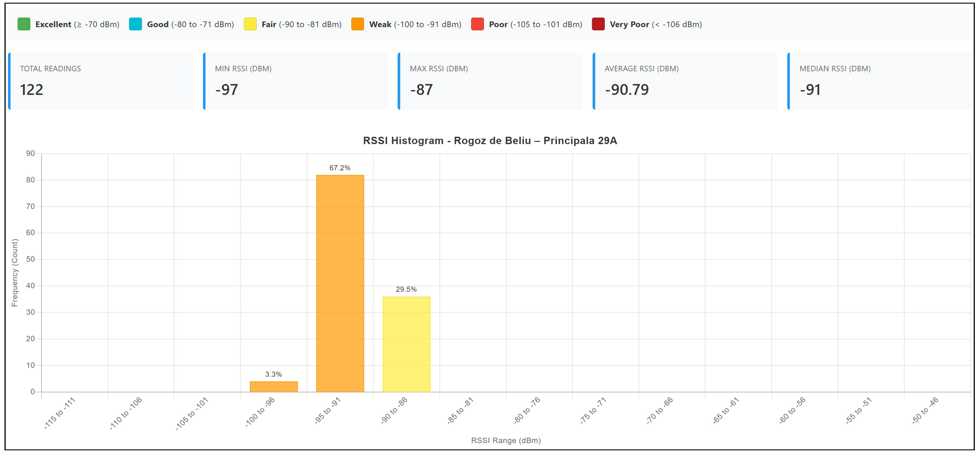Viewport: 980px width, 453px height.
Task: Click the yellow 29.5% histogram bar
Action: (406, 344)
